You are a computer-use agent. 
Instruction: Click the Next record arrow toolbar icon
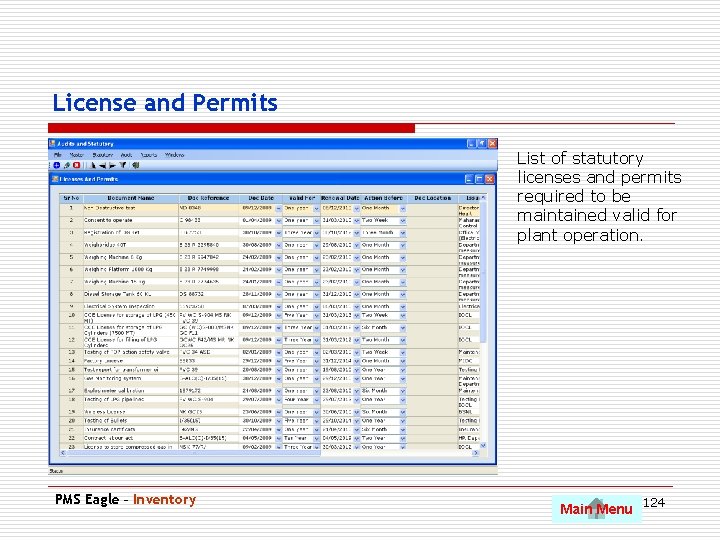[x=112, y=165]
